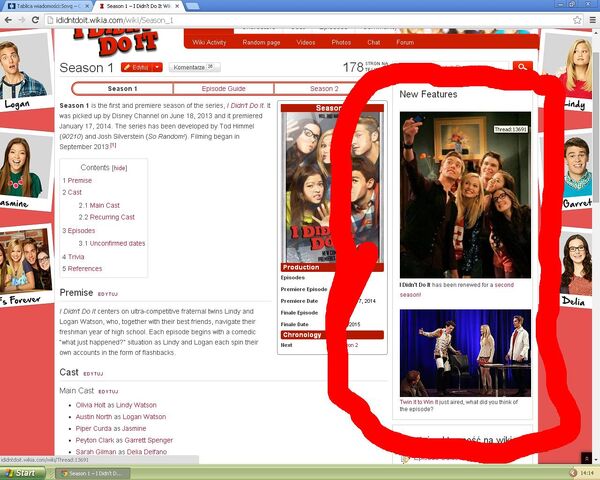Click the address bar URL field
600x480 pixels.
(x=306, y=20)
